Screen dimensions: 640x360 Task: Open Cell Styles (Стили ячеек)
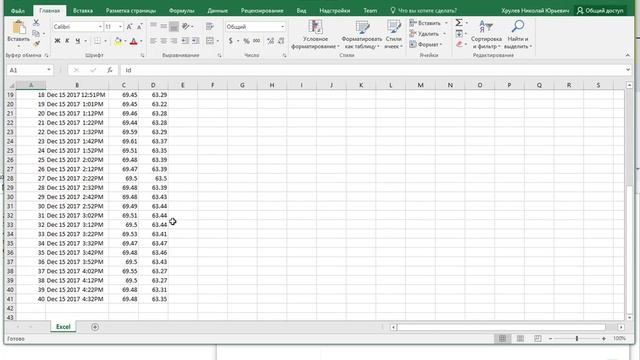click(393, 35)
